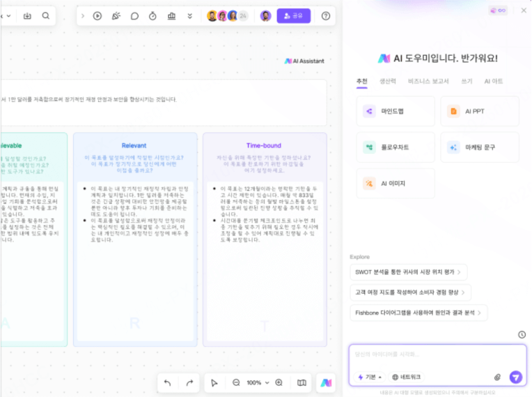Open the voting chart icon
Screen dimensions: 532x397
click(x=172, y=15)
